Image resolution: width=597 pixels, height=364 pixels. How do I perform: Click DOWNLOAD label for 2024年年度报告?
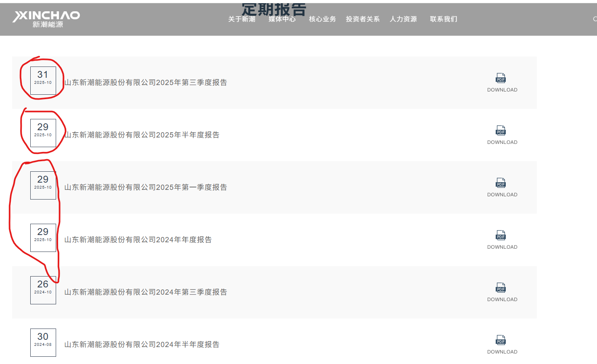pyautogui.click(x=502, y=247)
